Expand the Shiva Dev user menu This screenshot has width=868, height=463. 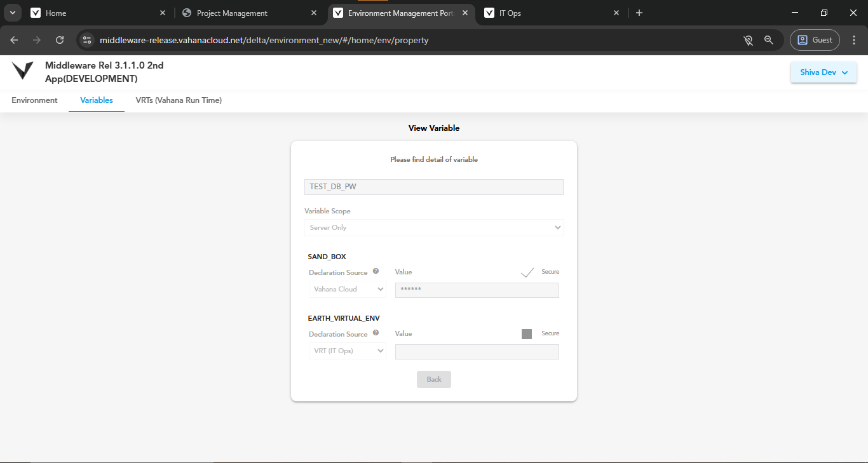(x=824, y=72)
